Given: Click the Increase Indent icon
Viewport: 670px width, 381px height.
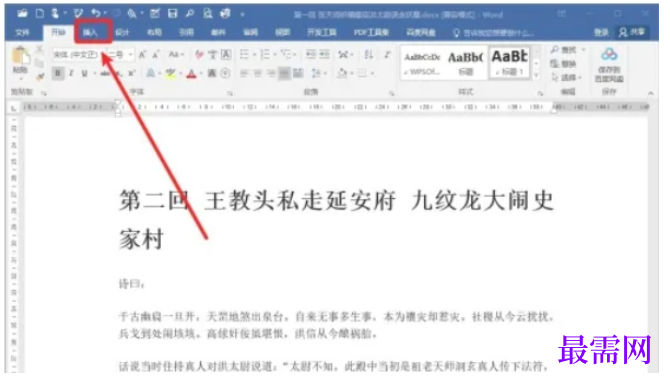Looking at the screenshot, I should tap(324, 54).
